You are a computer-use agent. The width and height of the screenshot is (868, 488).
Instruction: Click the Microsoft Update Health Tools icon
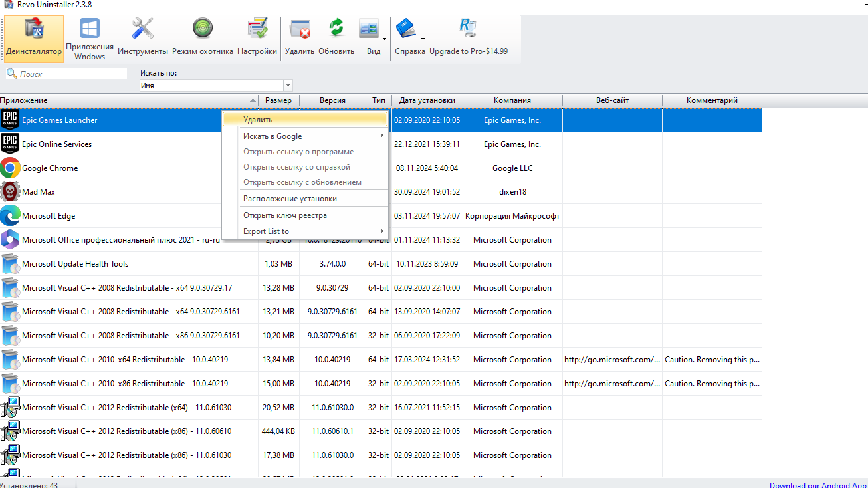(10, 264)
